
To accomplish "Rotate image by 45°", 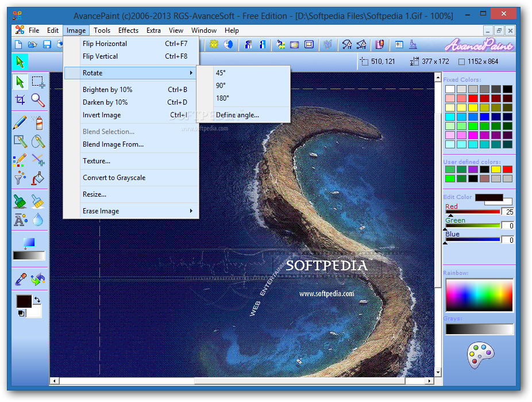I will (x=243, y=72).
